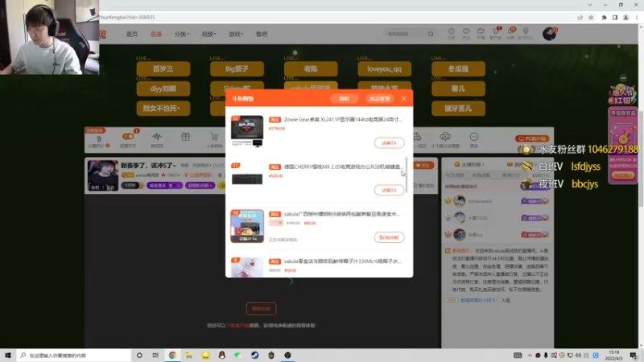Viewport: 644px width, 362px height.
Task: Open the CHERRY keyboard product thumbnail
Action: click(247, 178)
